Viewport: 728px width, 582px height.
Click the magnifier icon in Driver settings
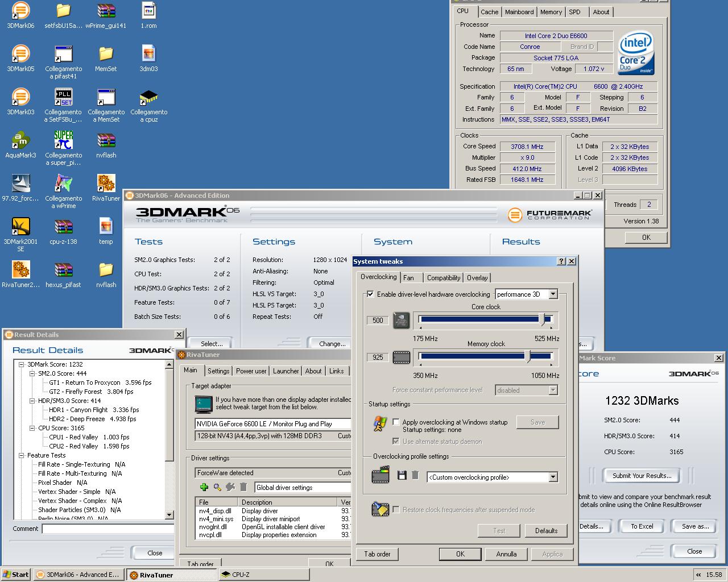(217, 487)
